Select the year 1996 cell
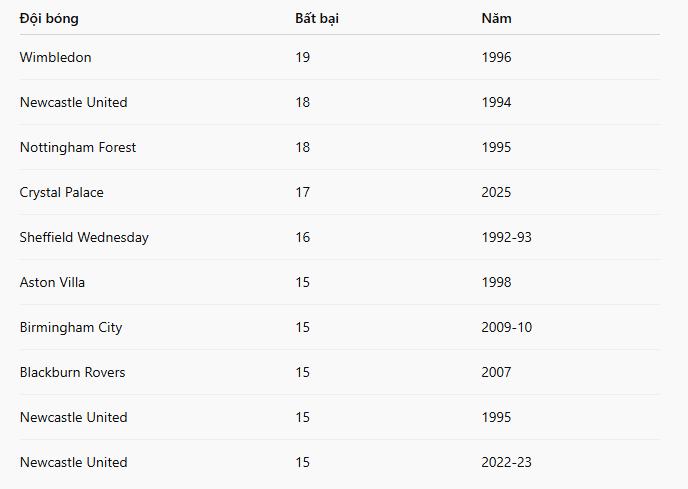This screenshot has width=688, height=489. point(496,57)
